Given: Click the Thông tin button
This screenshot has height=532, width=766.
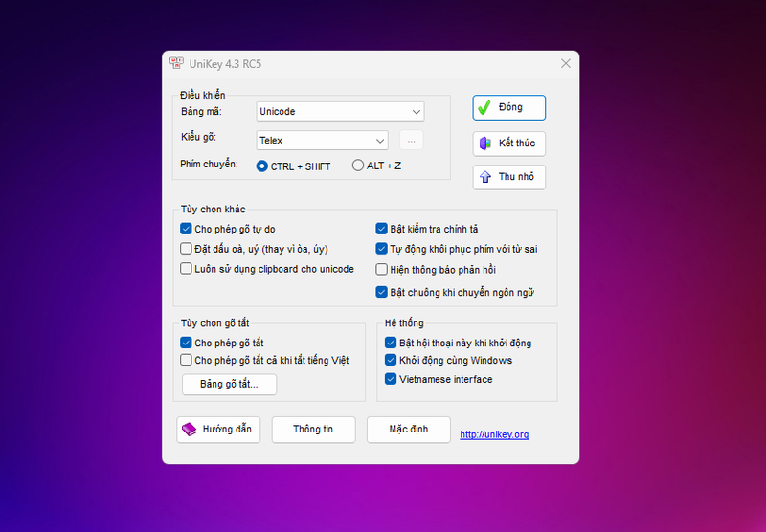Looking at the screenshot, I should (x=314, y=430).
